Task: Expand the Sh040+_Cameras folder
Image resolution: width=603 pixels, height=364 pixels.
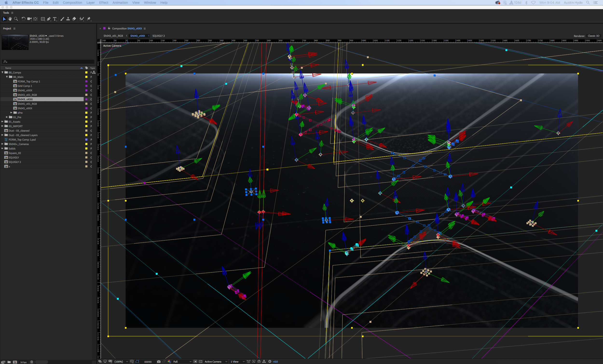Action: coord(2,144)
